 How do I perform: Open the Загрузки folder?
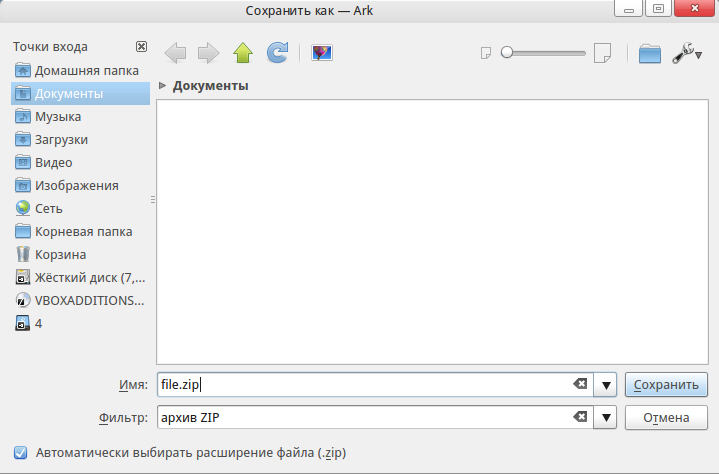point(80,139)
